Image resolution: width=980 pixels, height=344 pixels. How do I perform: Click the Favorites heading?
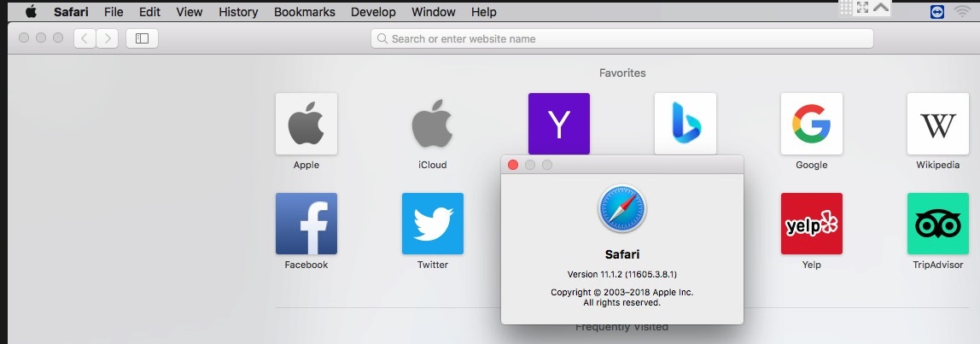tap(622, 73)
